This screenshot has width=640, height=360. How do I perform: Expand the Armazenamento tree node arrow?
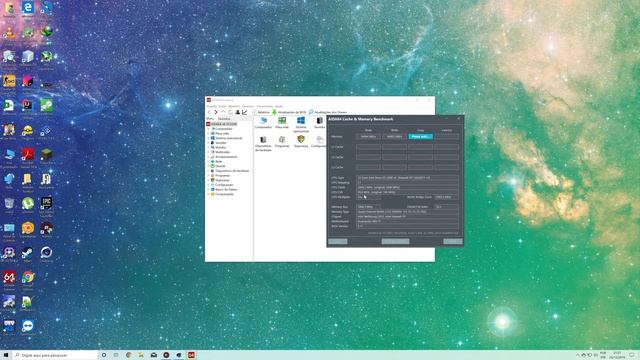pos(209,157)
